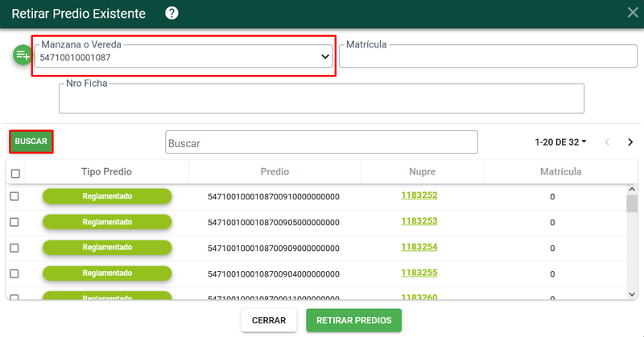Sort by the Nupre column header
Screen dimensions: 644x337
422,171
